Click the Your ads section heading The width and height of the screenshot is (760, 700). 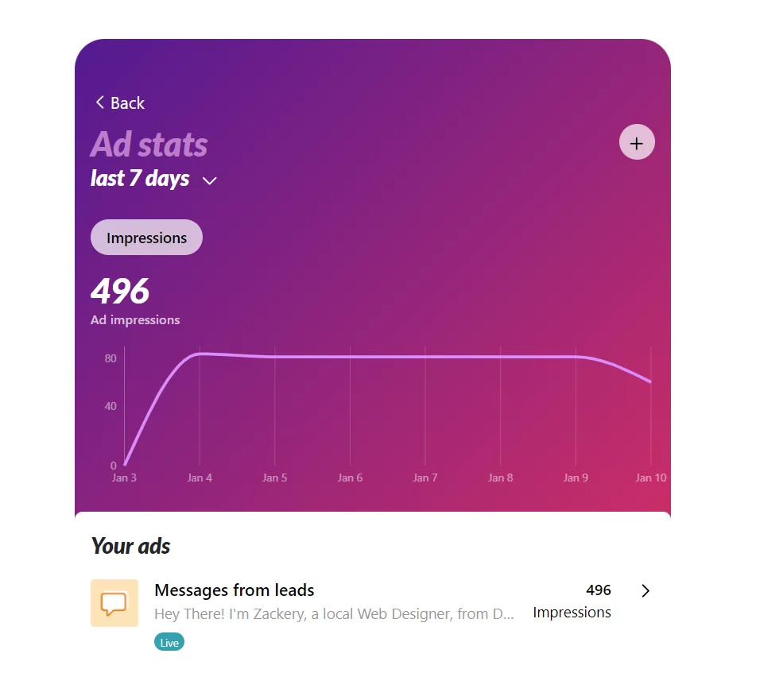(x=131, y=546)
